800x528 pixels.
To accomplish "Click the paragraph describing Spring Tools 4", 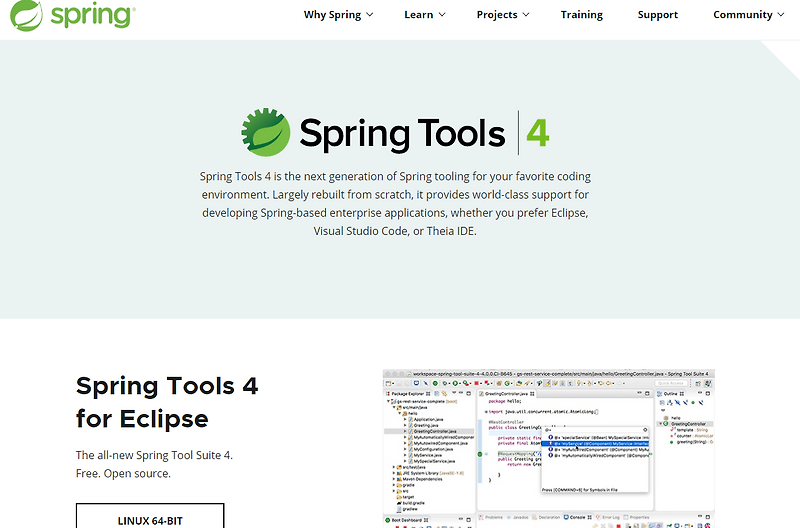I will [x=395, y=204].
